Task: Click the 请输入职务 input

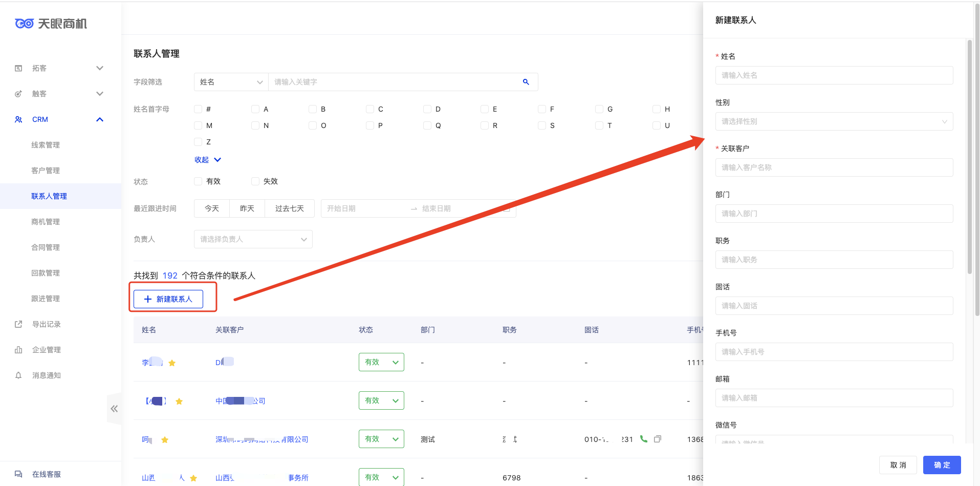Action: pos(834,260)
